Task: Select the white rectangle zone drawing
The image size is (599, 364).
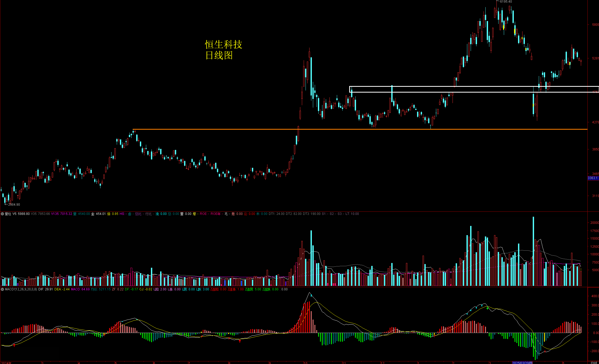Action: 474,89
